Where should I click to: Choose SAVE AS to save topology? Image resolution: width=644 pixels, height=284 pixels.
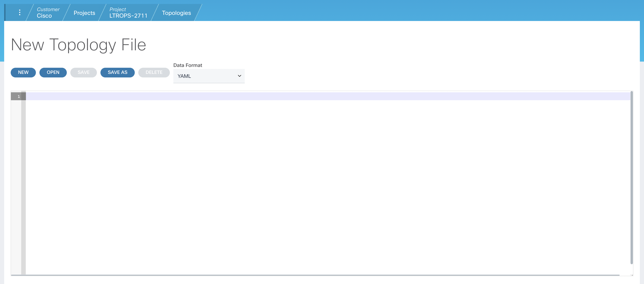[118, 72]
